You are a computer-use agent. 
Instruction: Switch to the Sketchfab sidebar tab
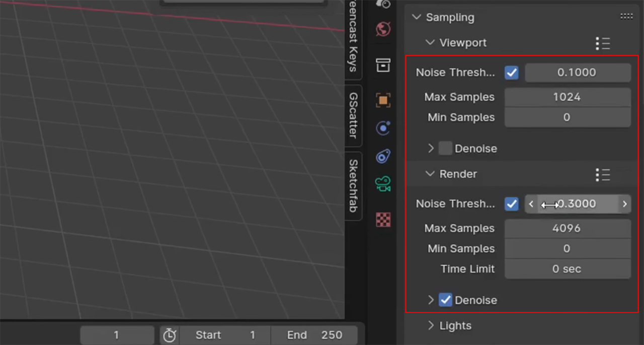click(355, 185)
